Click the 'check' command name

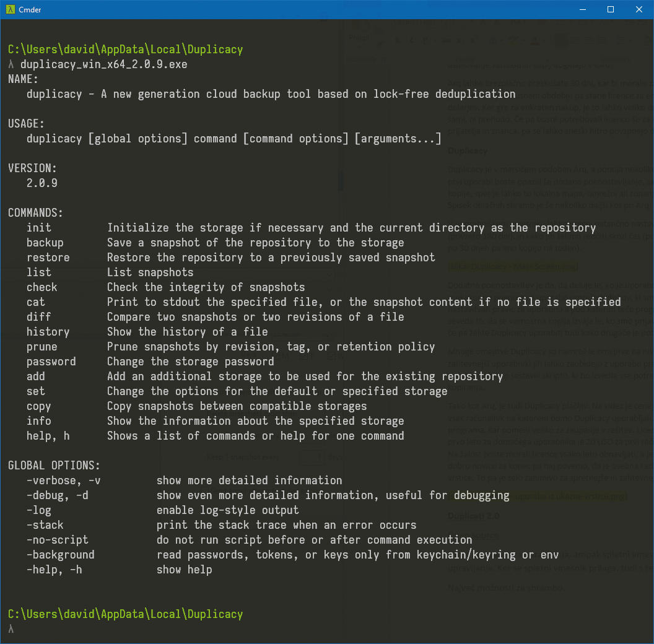(41, 287)
